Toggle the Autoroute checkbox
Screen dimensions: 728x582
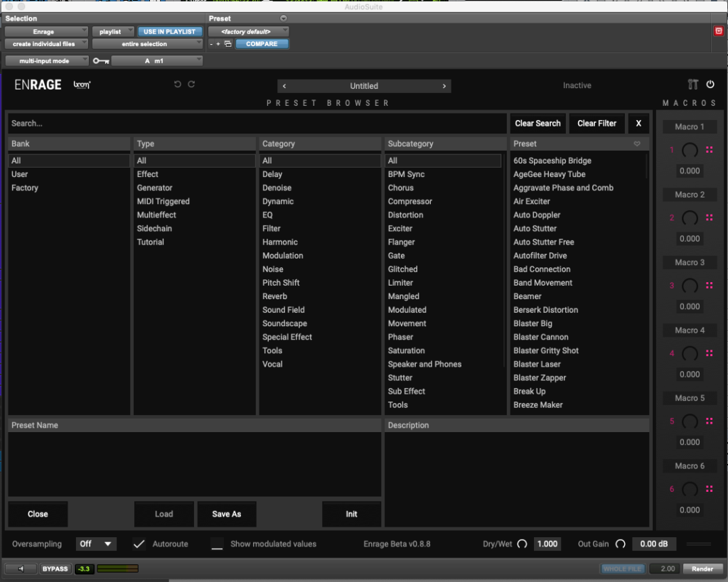139,544
